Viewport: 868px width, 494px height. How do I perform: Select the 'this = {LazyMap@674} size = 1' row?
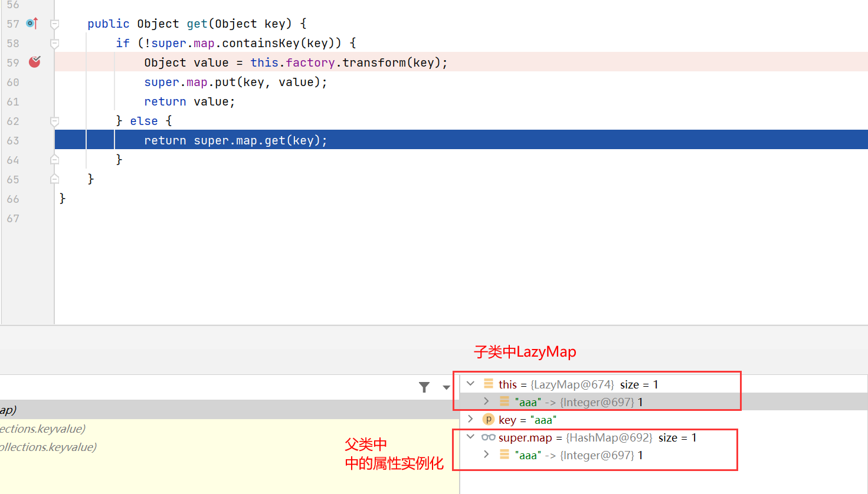578,384
